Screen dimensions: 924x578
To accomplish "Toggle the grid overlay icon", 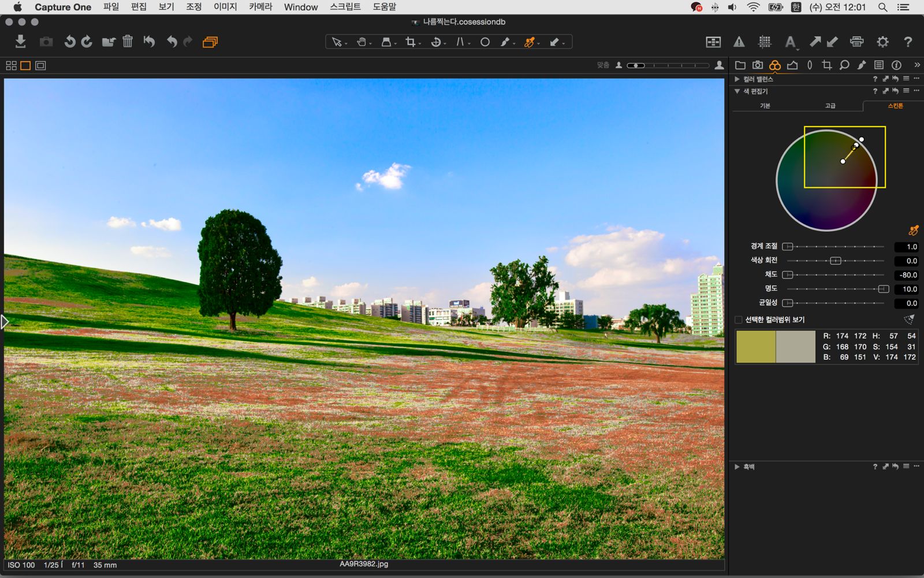I will 765,42.
